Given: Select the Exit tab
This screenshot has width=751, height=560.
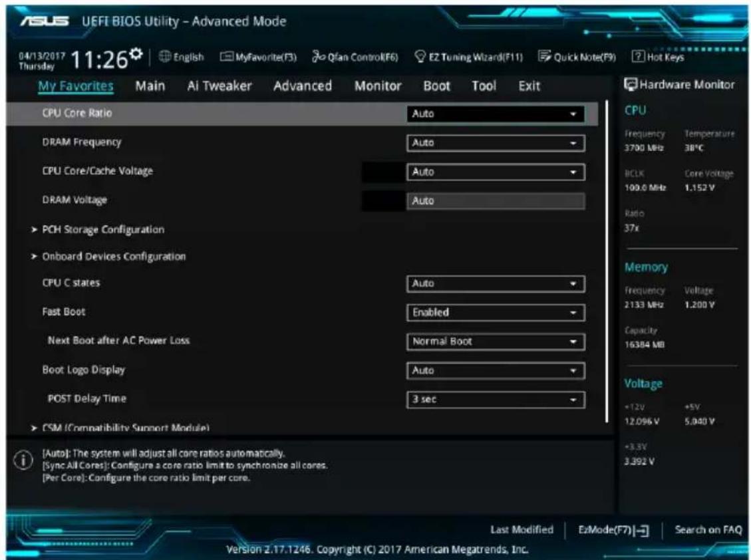Looking at the screenshot, I should click(x=529, y=86).
